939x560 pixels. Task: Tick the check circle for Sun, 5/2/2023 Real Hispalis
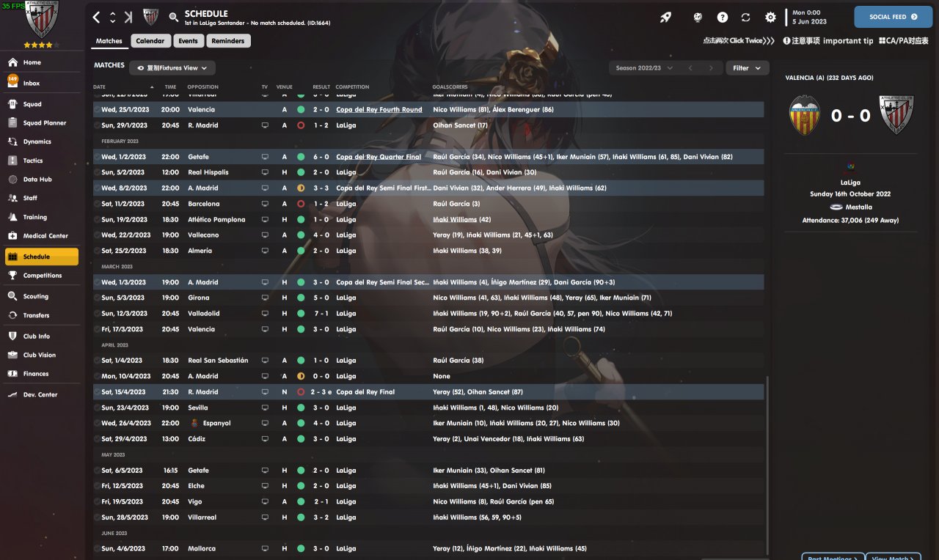pyautogui.click(x=97, y=172)
